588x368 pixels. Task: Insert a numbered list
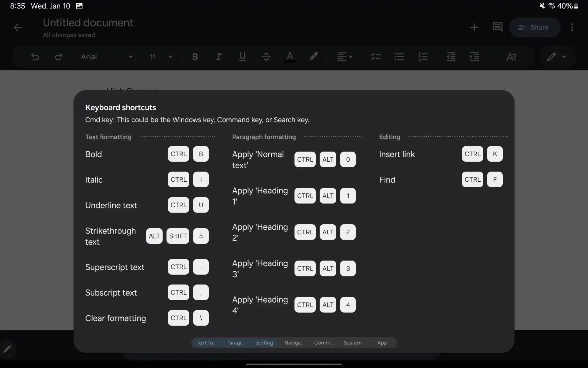pos(423,57)
